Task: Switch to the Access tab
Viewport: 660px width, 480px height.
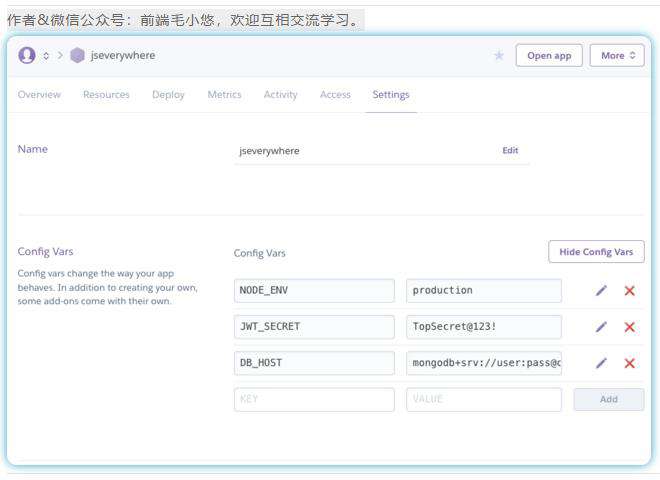Action: (x=335, y=95)
